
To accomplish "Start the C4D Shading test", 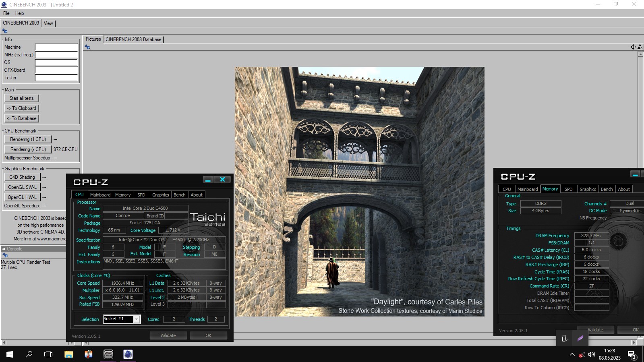I will pyautogui.click(x=22, y=177).
